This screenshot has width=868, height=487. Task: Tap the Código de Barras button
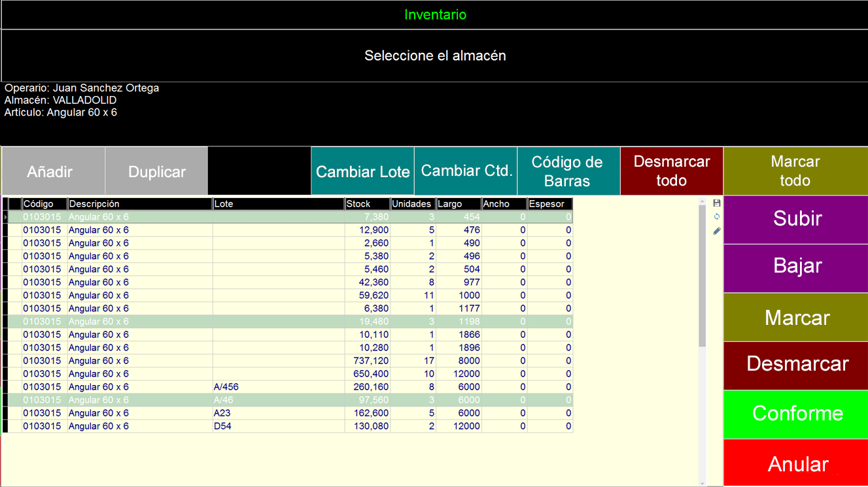568,171
